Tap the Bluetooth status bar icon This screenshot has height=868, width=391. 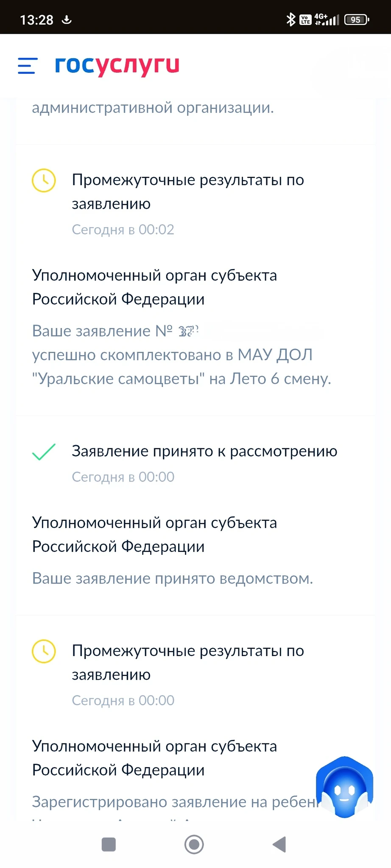(x=290, y=19)
